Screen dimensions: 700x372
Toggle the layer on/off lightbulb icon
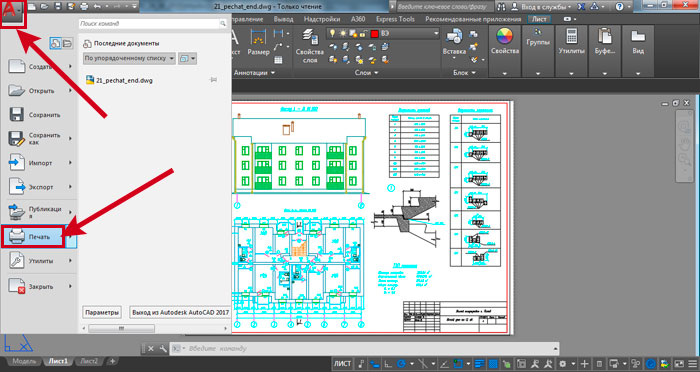coord(333,33)
